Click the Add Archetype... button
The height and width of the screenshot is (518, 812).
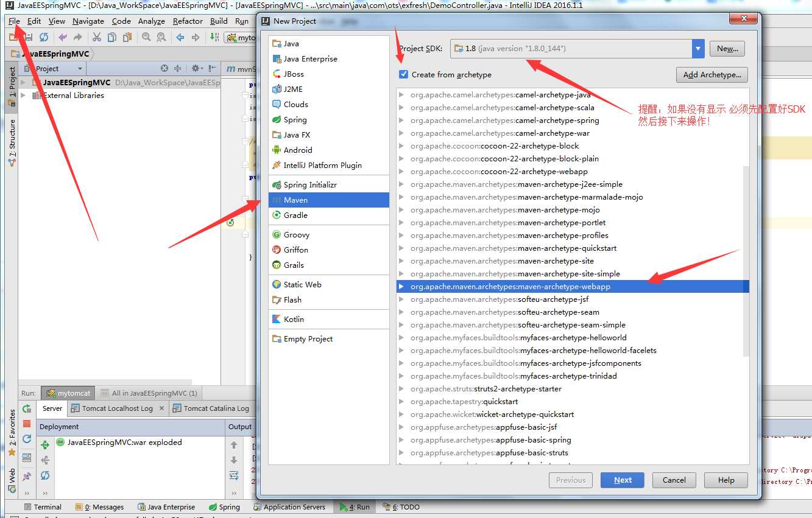coord(712,75)
